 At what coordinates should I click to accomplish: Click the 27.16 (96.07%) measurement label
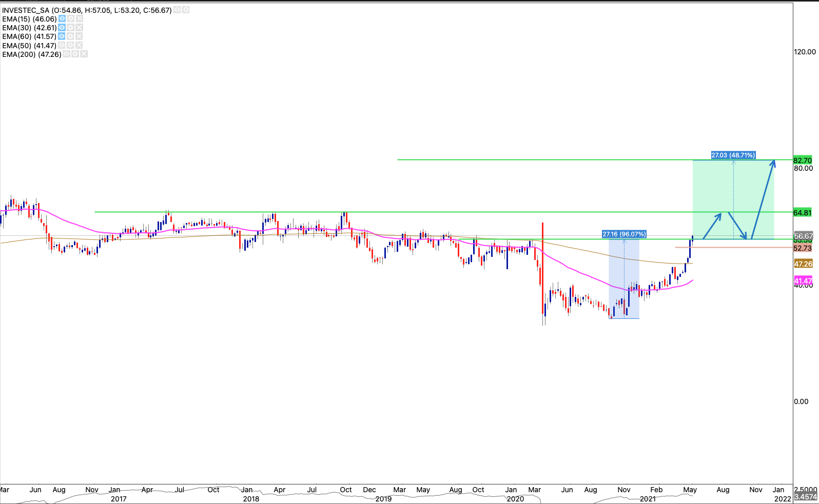[624, 234]
